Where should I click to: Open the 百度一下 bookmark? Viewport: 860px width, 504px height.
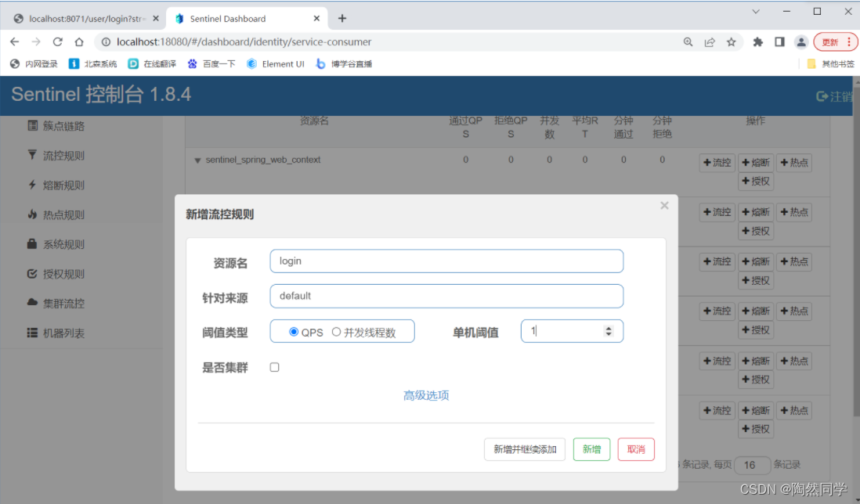[x=211, y=64]
